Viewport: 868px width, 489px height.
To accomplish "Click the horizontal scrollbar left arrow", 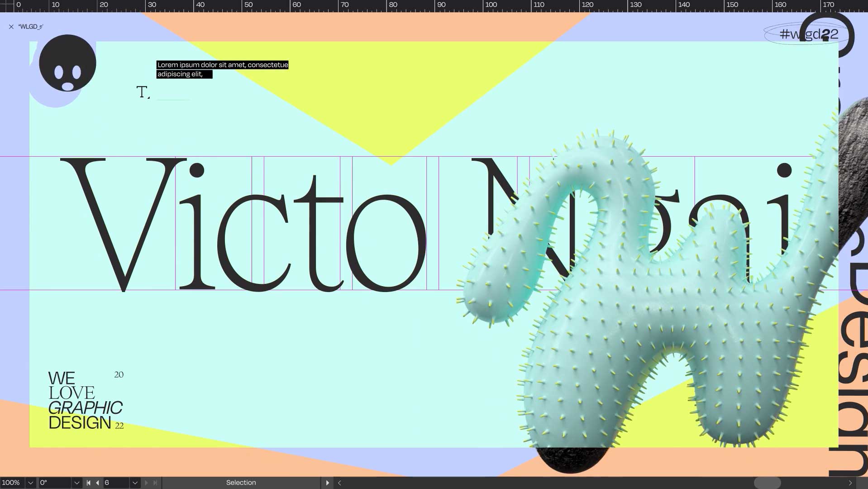I will (x=339, y=483).
